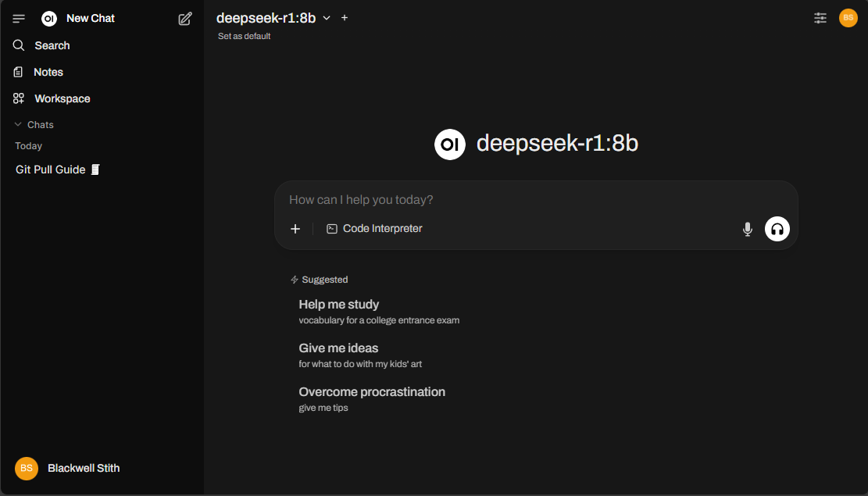868x496 pixels.
Task: Select the Help me study suggestion
Action: 379,312
